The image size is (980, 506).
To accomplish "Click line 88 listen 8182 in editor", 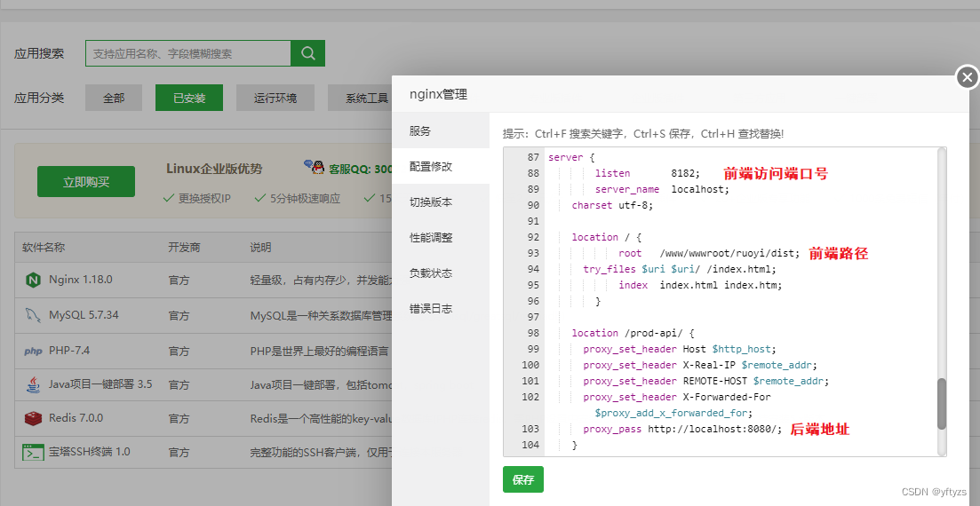I will [648, 173].
